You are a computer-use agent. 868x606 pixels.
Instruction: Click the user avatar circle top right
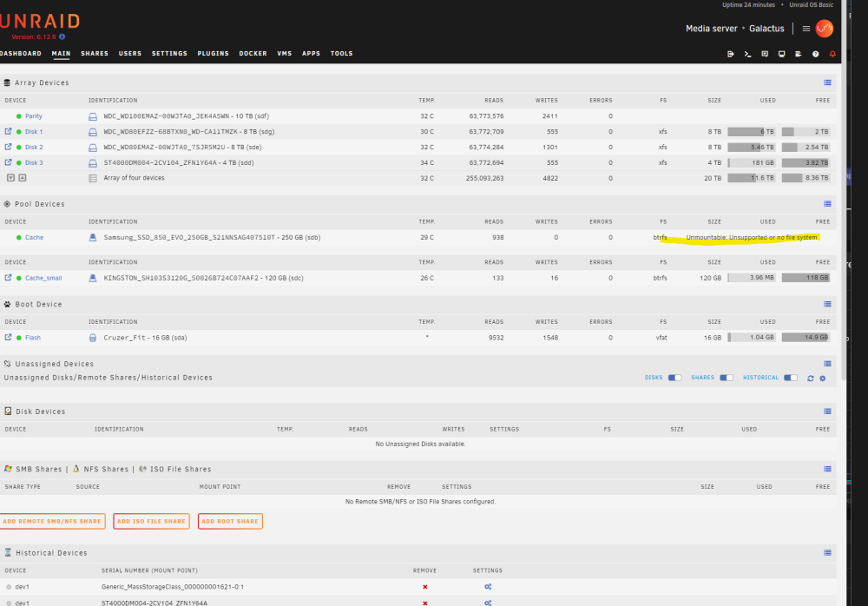824,29
